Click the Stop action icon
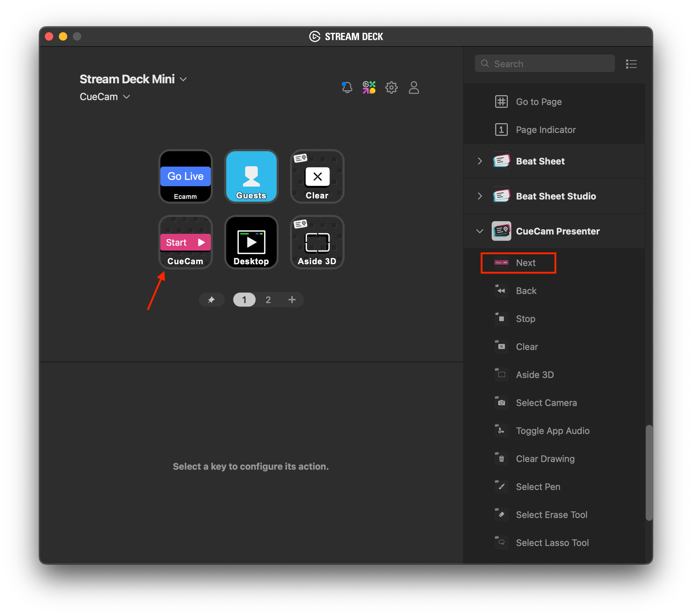 click(501, 318)
